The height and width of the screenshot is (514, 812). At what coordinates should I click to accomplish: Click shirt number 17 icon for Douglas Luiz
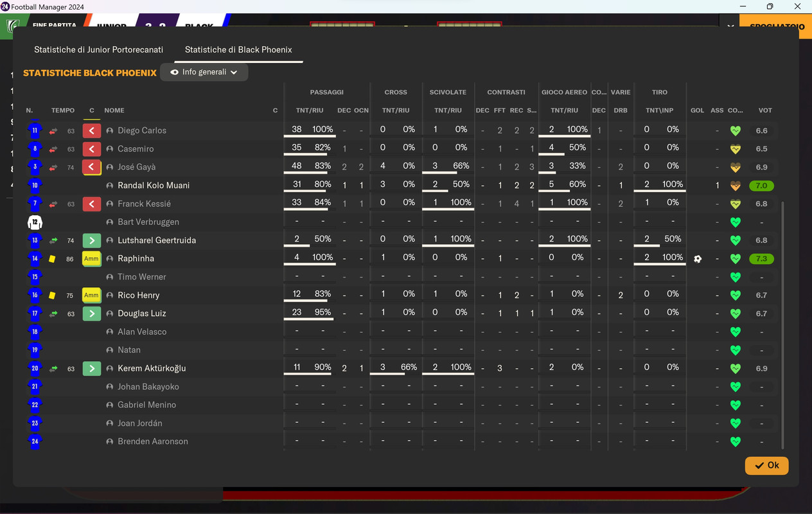pos(35,314)
